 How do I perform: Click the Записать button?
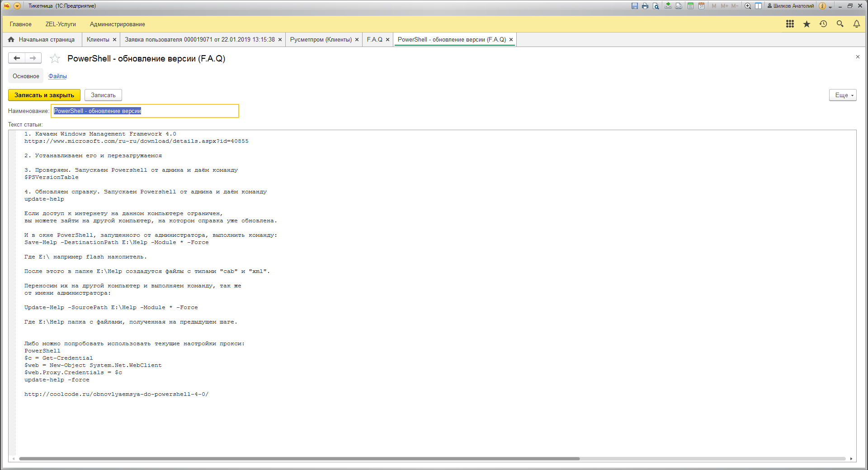103,95
